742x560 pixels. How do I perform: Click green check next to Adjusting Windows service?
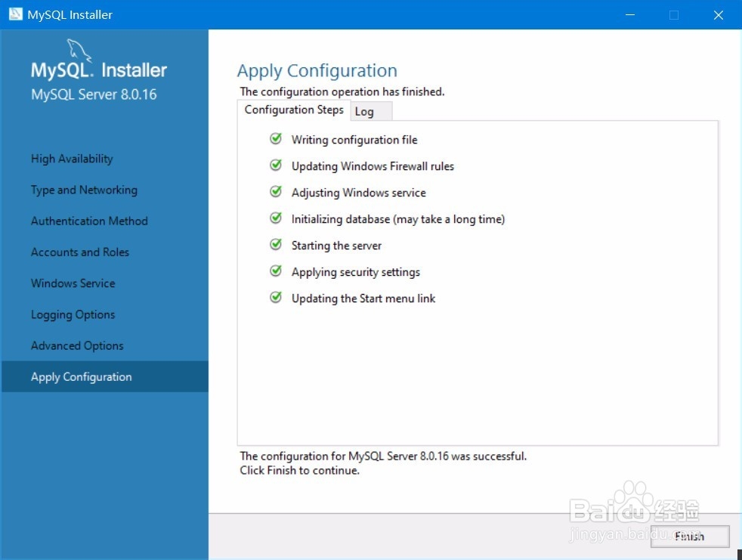pos(275,192)
